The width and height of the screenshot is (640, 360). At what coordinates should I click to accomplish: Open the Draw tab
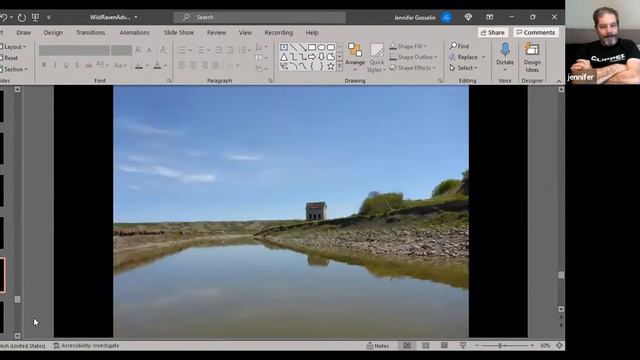24,32
